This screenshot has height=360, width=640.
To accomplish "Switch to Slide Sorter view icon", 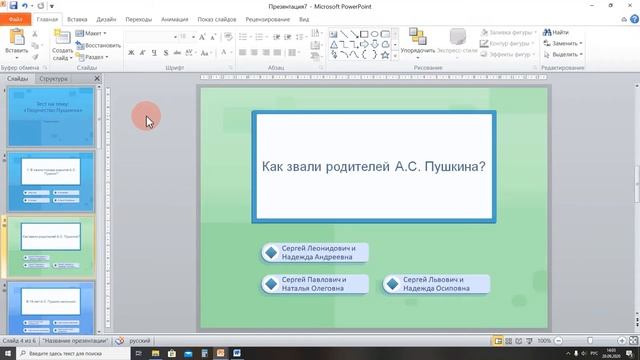I will tap(509, 340).
